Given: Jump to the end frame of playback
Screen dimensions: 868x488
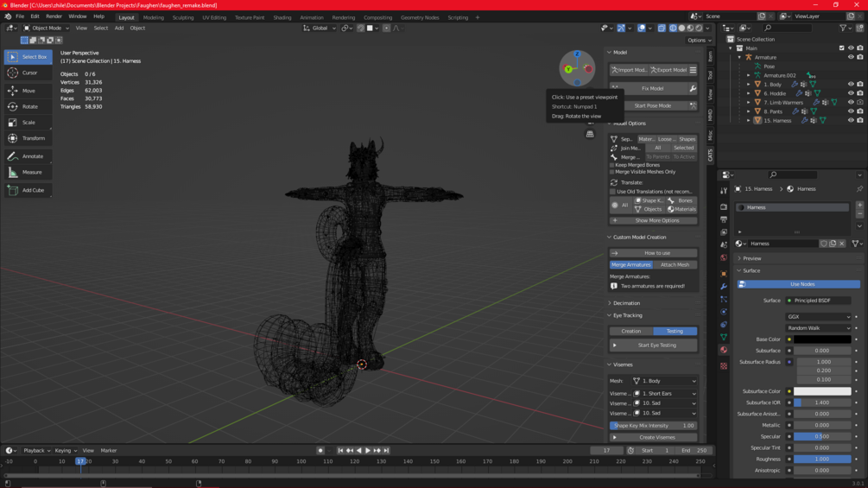Looking at the screenshot, I should pos(386,450).
